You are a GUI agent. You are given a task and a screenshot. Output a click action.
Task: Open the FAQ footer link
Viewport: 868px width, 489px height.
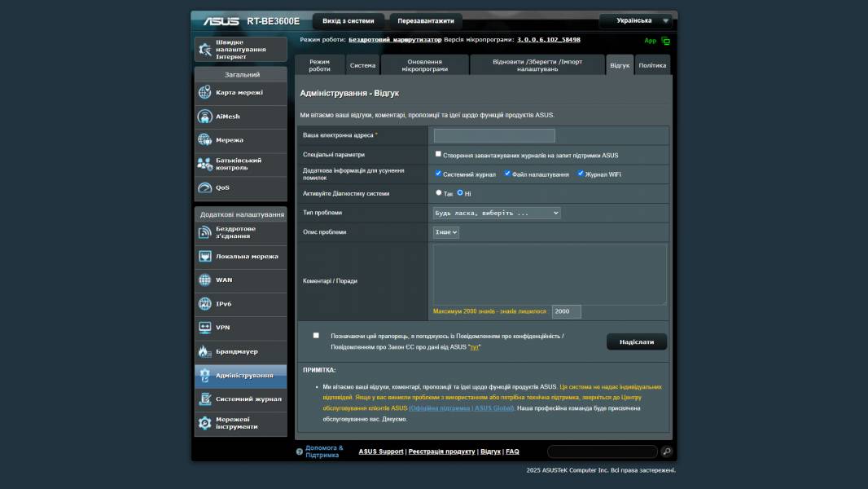tap(513, 452)
